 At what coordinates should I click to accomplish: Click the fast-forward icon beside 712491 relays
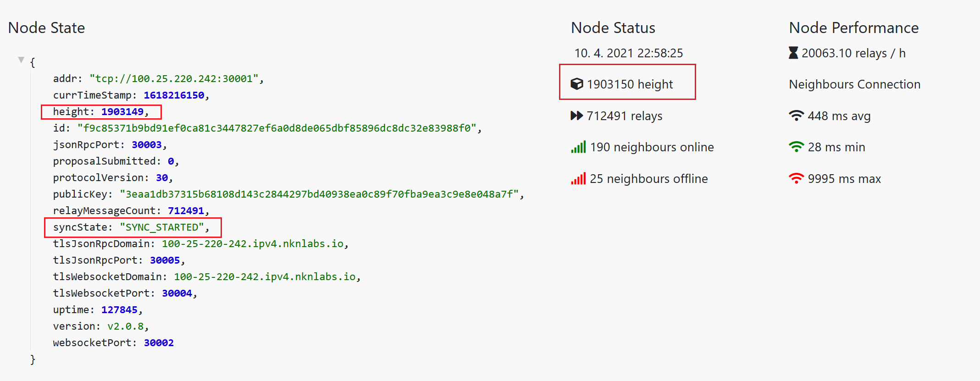tap(576, 116)
